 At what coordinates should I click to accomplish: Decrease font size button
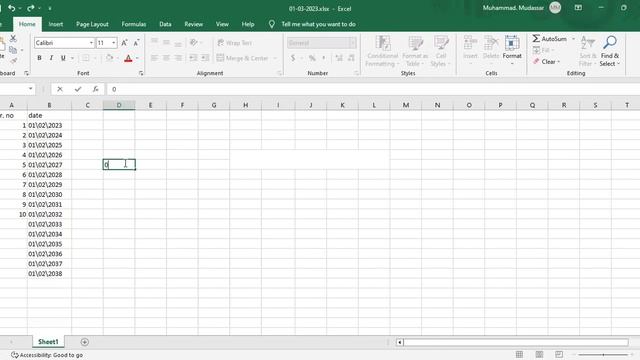click(x=136, y=43)
